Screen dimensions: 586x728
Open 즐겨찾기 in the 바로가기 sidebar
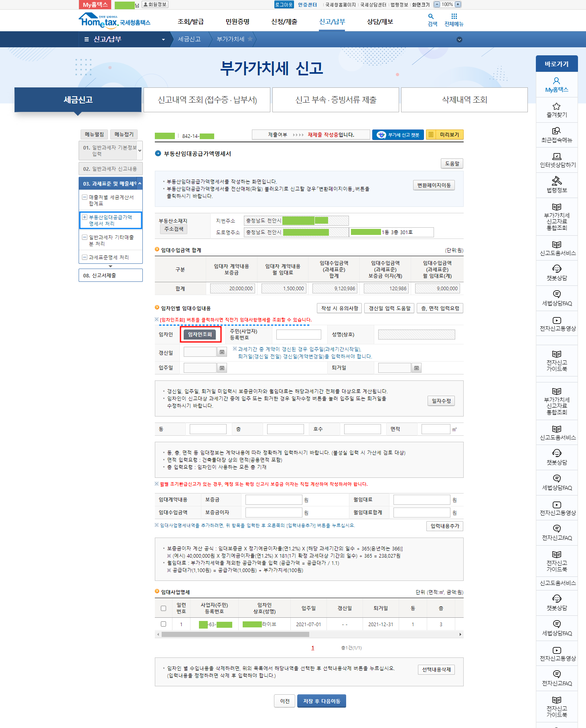tap(557, 110)
